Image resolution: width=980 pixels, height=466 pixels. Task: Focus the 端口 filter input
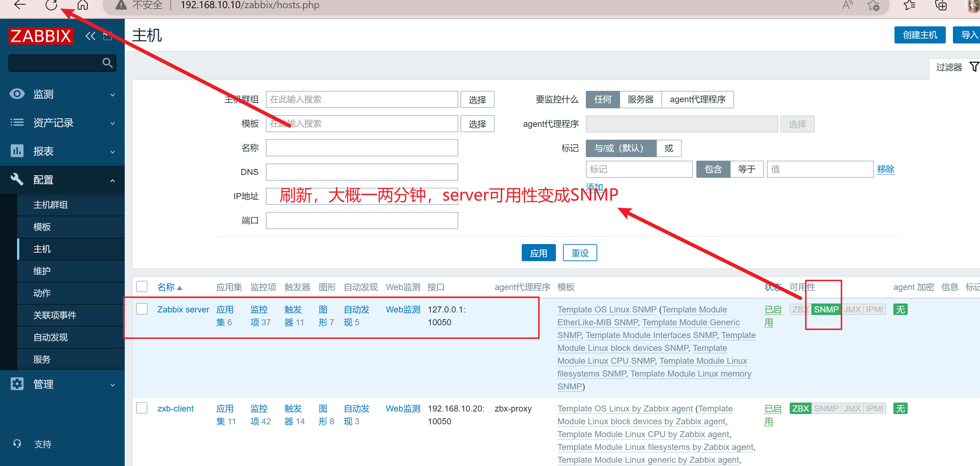coord(362,221)
